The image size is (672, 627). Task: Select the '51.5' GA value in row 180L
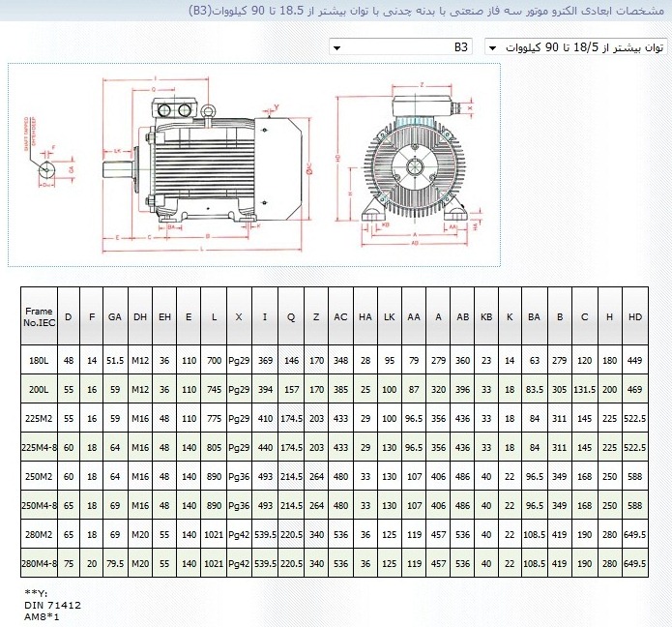coord(115,360)
